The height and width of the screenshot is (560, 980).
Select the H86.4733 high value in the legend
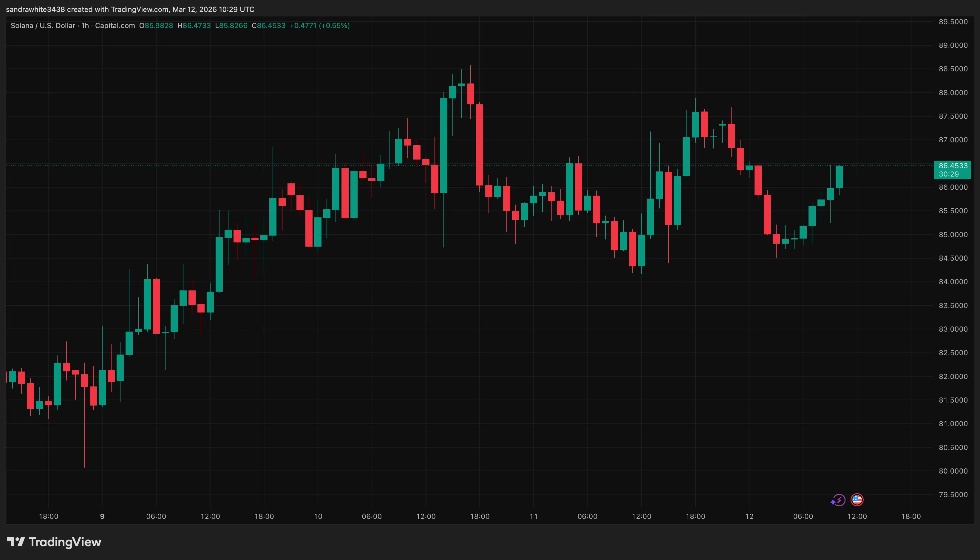pos(194,25)
